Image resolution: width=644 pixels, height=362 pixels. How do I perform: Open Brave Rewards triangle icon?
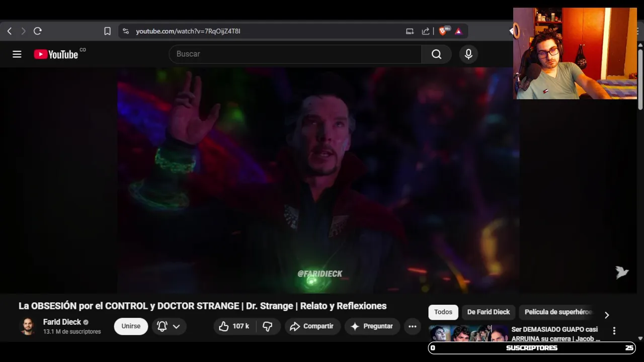pos(458,31)
